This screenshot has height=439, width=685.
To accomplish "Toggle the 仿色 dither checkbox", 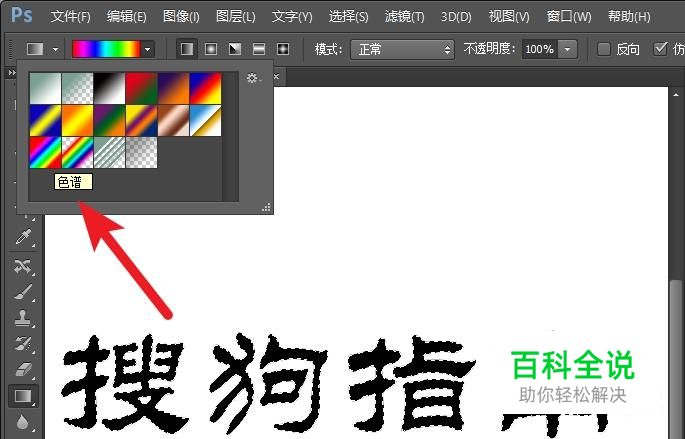I will pyautogui.click(x=660, y=48).
